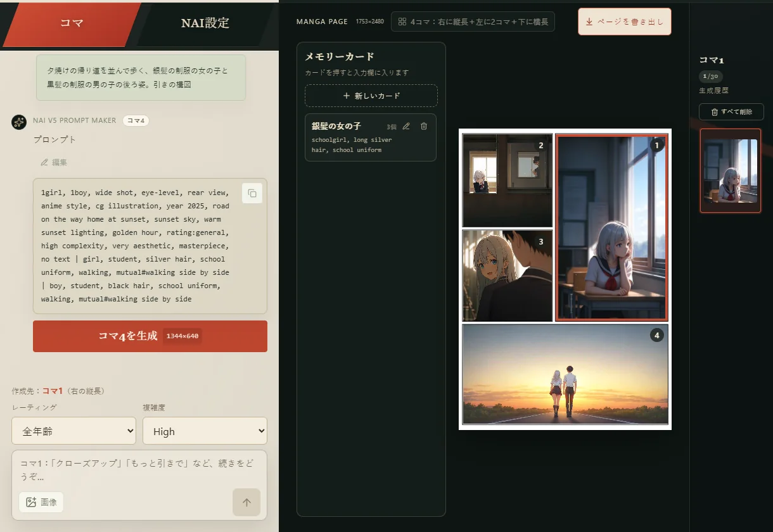Click the 1/30 generation counter badge

click(x=711, y=76)
